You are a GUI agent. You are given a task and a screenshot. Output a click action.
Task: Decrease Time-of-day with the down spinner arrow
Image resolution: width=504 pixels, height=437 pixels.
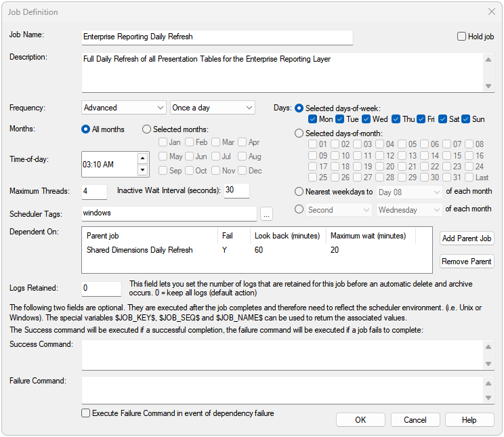(142, 169)
